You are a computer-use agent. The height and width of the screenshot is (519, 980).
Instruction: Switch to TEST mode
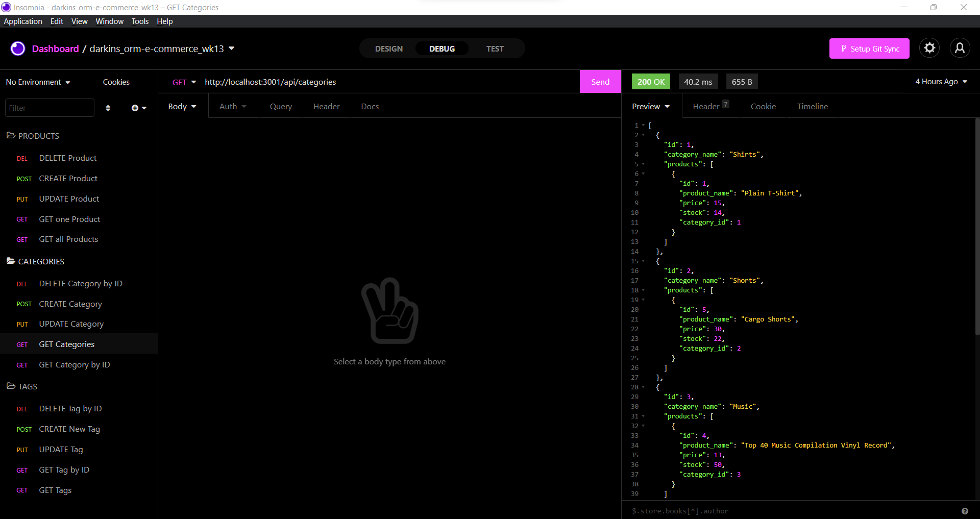click(495, 48)
